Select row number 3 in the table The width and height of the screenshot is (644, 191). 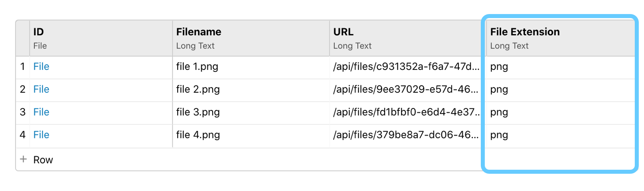[x=22, y=112]
